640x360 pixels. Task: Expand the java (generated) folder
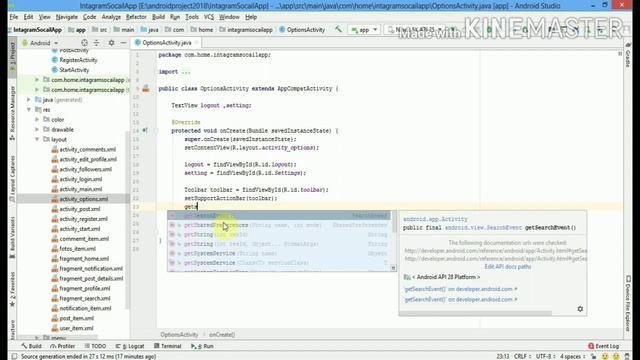coord(29,100)
